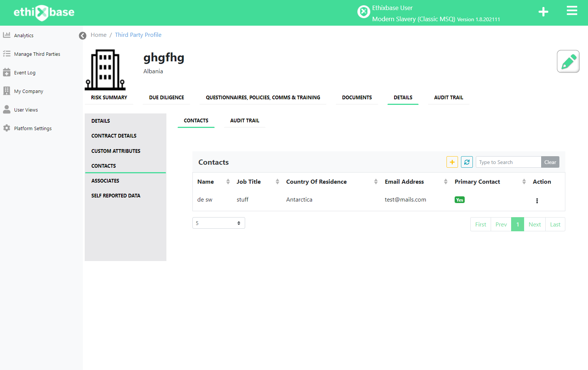Viewport: 588px width, 370px height.
Task: Click the green Yes primary contact badge
Action: point(459,200)
